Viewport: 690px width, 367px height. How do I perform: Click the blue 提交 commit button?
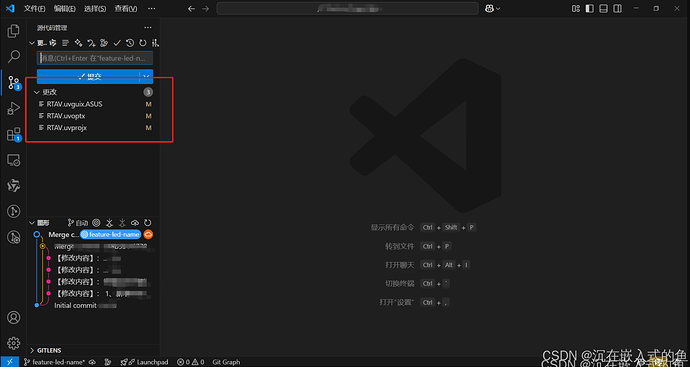click(88, 76)
